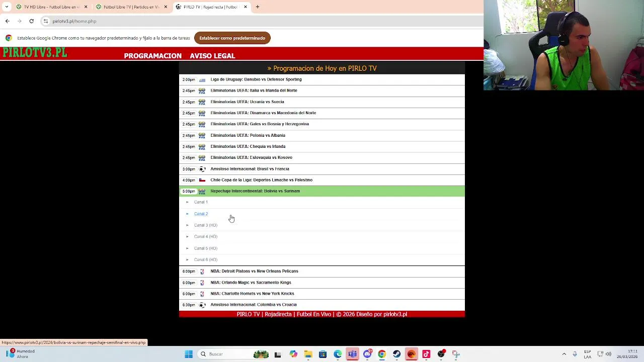644x362 pixels.
Task: Open the Canal 1 stream link
Action: 201,202
